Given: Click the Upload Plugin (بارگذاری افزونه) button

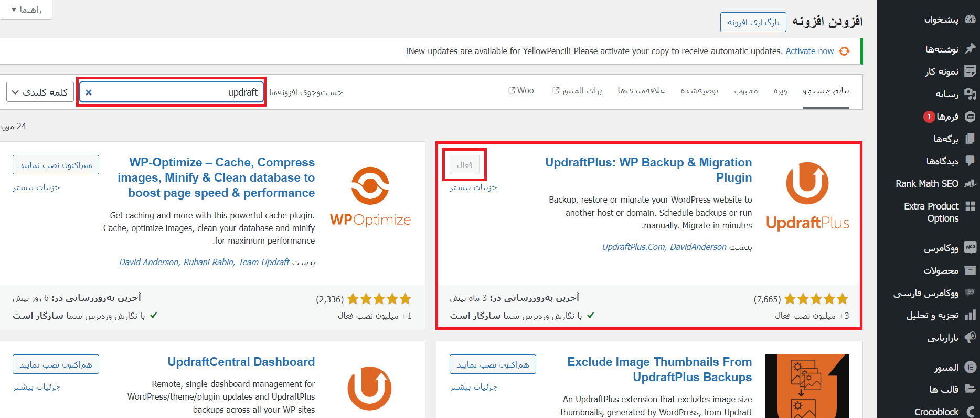Looking at the screenshot, I should [x=753, y=22].
